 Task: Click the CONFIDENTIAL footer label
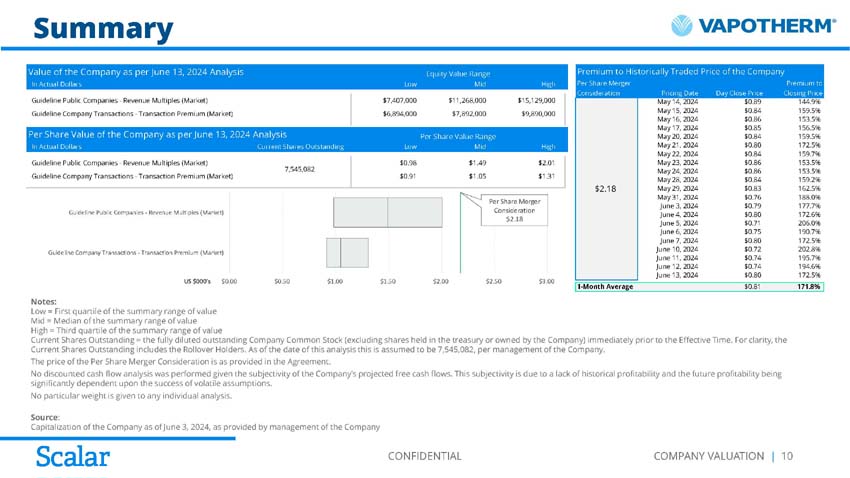(x=423, y=456)
